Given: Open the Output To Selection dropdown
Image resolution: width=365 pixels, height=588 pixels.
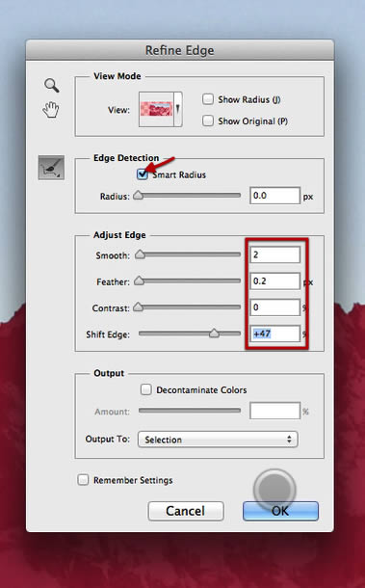Looking at the screenshot, I should 218,440.
